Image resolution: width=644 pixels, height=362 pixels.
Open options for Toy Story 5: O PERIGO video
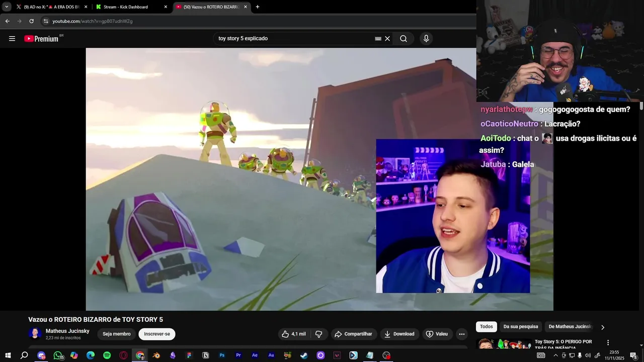(x=608, y=342)
